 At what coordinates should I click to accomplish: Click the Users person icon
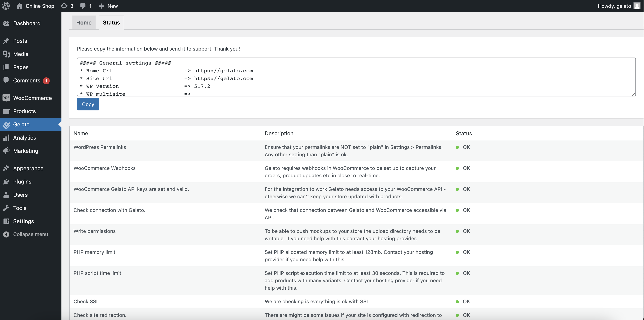point(6,195)
